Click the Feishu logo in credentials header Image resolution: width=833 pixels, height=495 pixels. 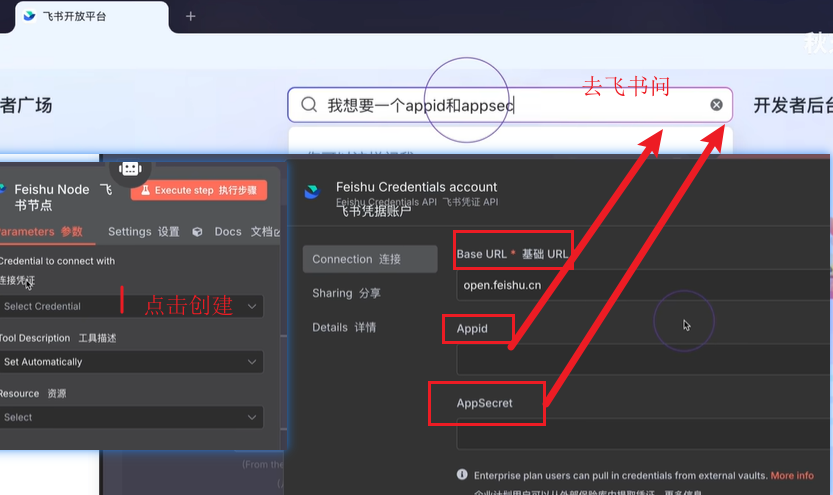click(312, 192)
